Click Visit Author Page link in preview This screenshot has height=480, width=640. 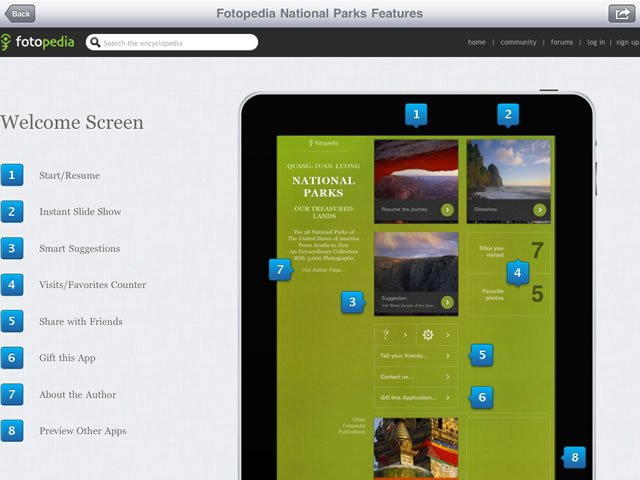[x=322, y=270]
